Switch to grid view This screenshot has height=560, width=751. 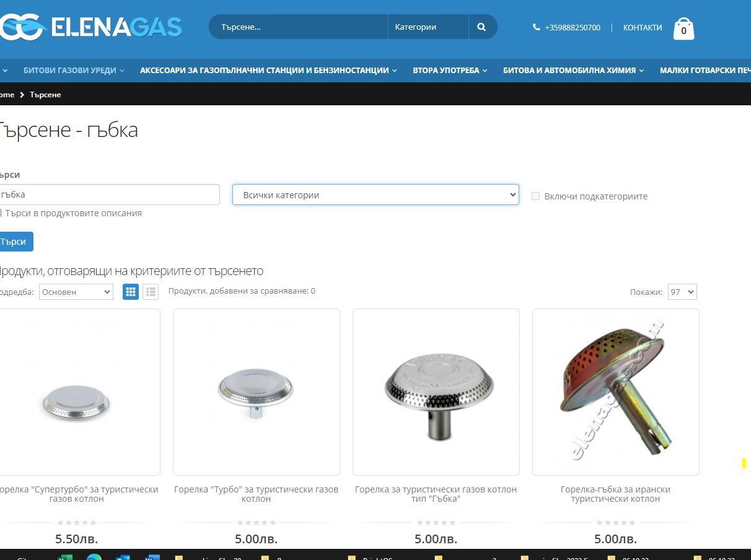(131, 292)
